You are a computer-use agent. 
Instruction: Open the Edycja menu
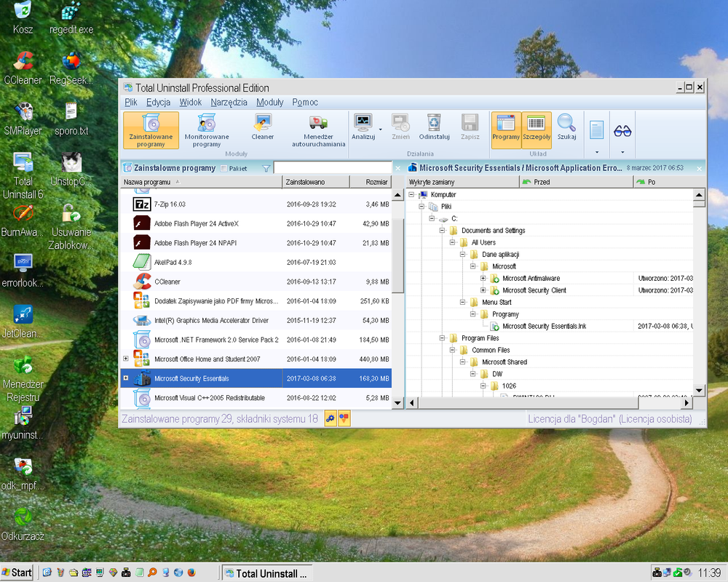pos(158,102)
